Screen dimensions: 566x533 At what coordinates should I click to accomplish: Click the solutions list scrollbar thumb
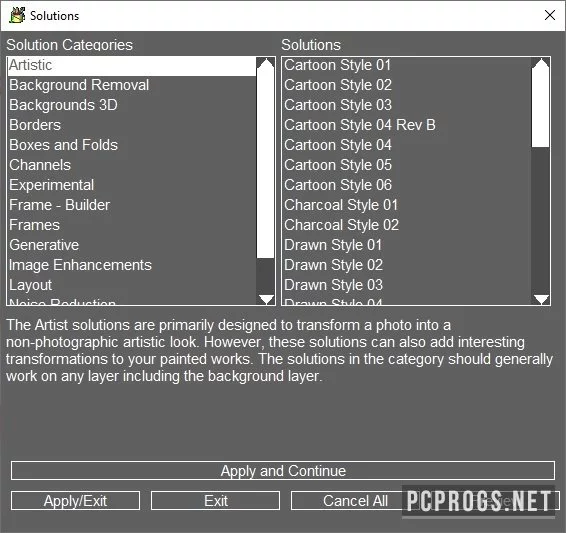click(x=540, y=108)
